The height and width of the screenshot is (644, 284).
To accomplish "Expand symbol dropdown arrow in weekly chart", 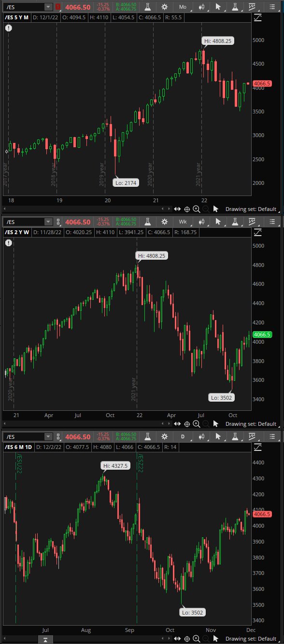I will [x=48, y=222].
